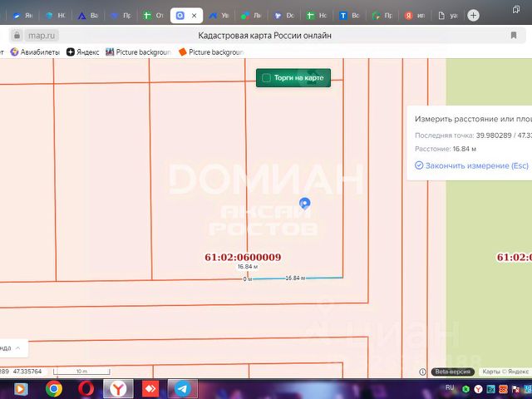Open the Авиабилеты bookmark
The image size is (532, 399).
point(35,52)
